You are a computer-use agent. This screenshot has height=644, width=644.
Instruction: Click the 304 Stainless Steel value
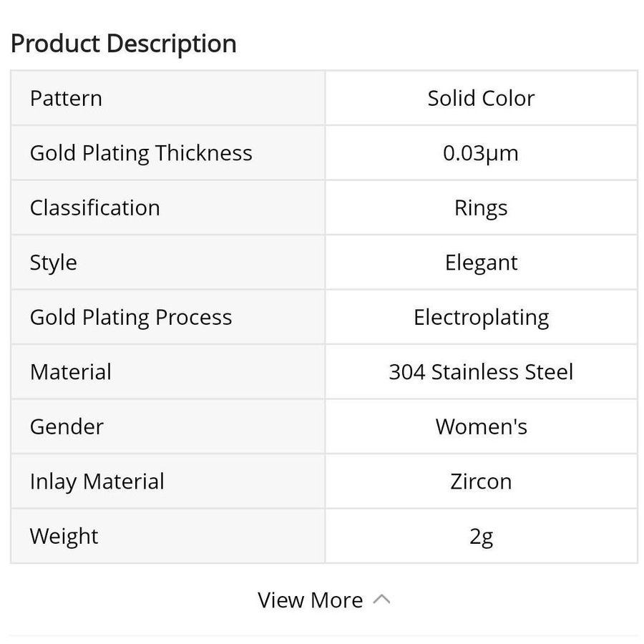pyautogui.click(x=481, y=372)
